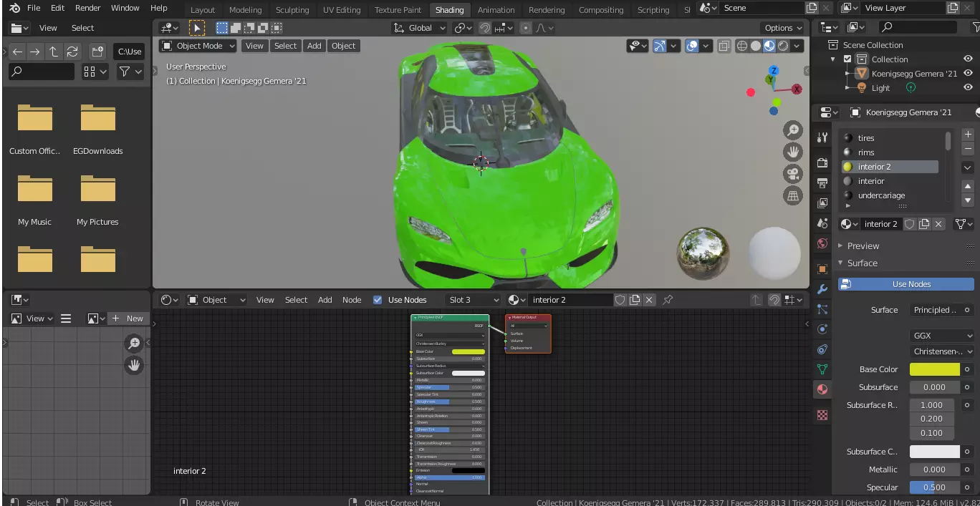Hide the Light object in outliner

pyautogui.click(x=968, y=88)
